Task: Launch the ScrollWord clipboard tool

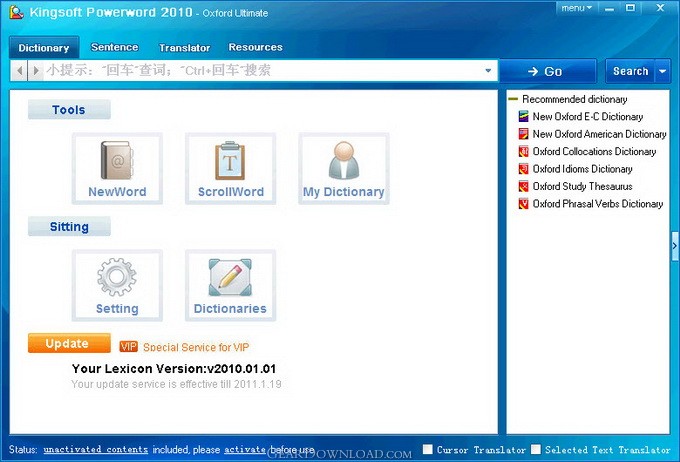Action: tap(230, 168)
